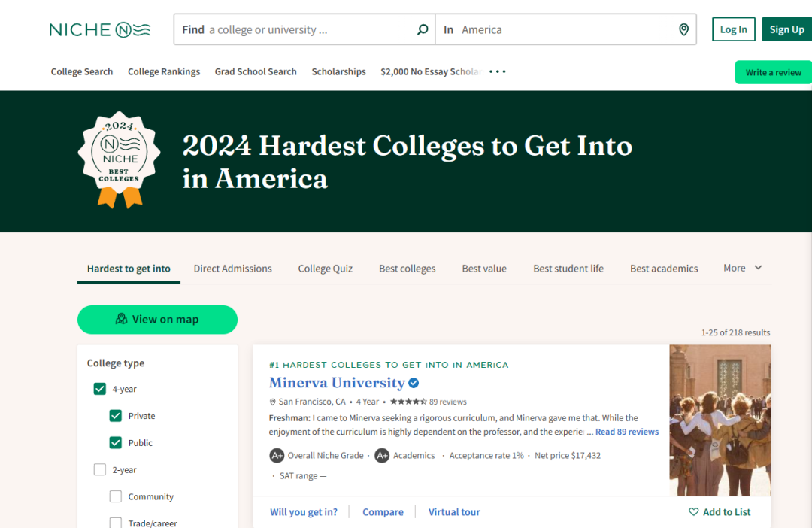Image resolution: width=812 pixels, height=528 pixels.
Task: Open the College Quiz tab
Action: (326, 269)
